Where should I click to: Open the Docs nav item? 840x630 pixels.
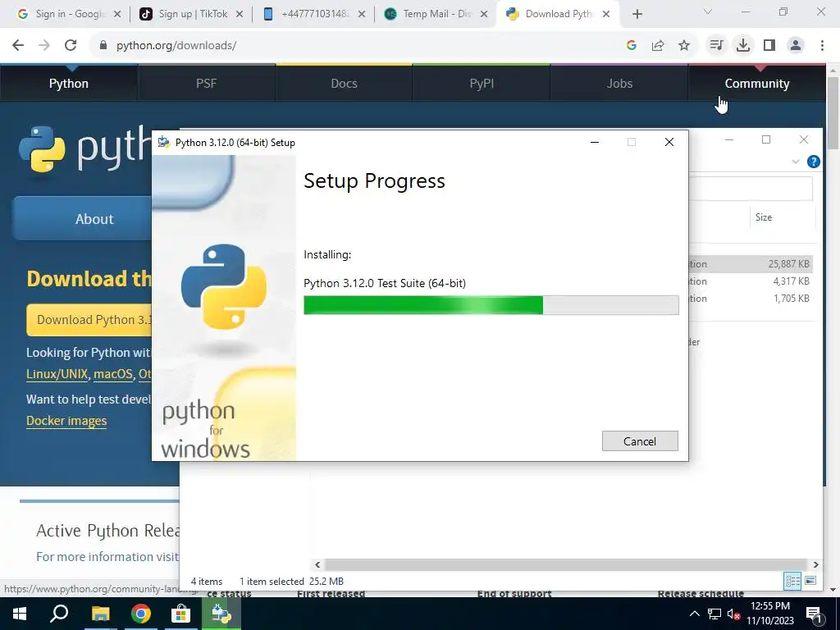click(344, 84)
